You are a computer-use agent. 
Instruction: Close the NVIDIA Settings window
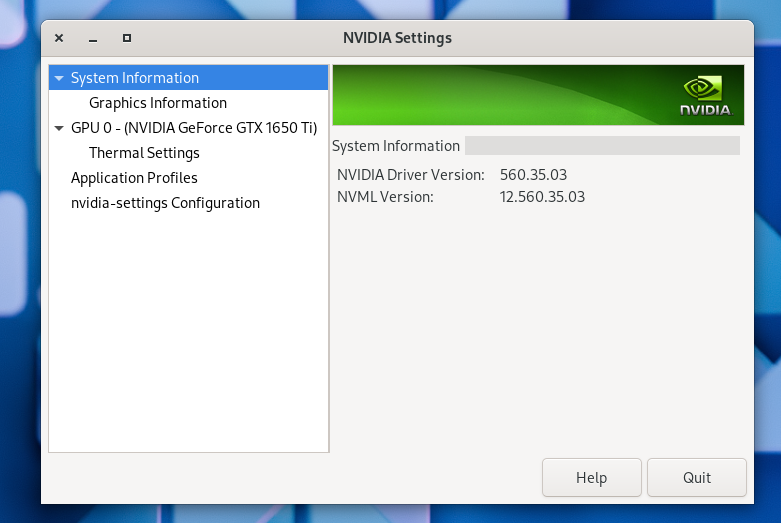[x=59, y=38]
